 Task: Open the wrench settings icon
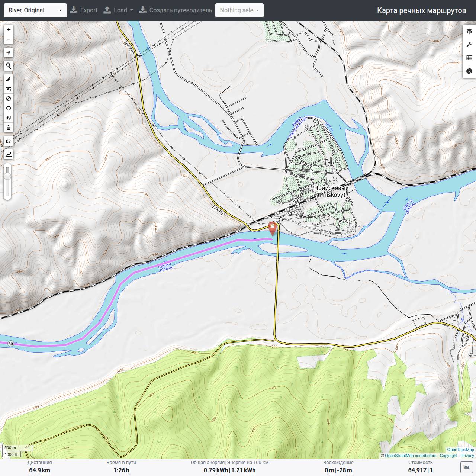(469, 45)
